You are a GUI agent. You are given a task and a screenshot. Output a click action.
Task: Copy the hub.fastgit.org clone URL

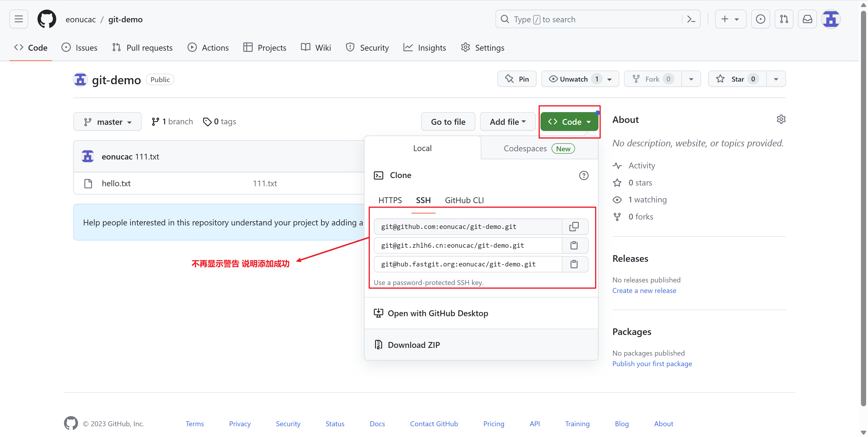[574, 264]
